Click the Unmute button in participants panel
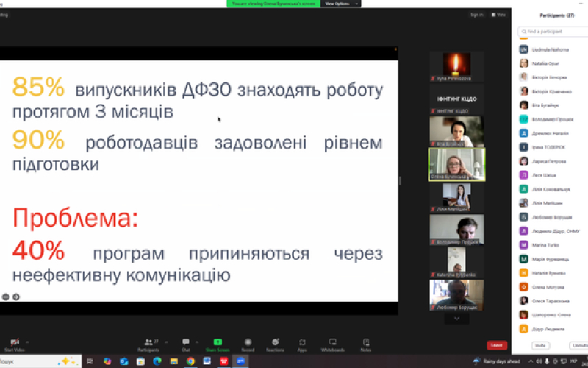 click(x=579, y=345)
